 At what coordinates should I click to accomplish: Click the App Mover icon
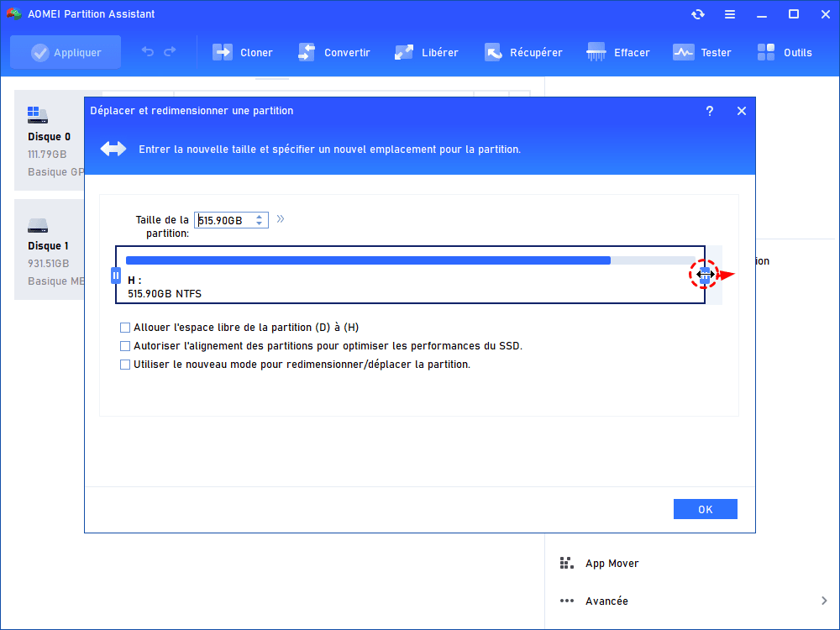[x=566, y=563]
